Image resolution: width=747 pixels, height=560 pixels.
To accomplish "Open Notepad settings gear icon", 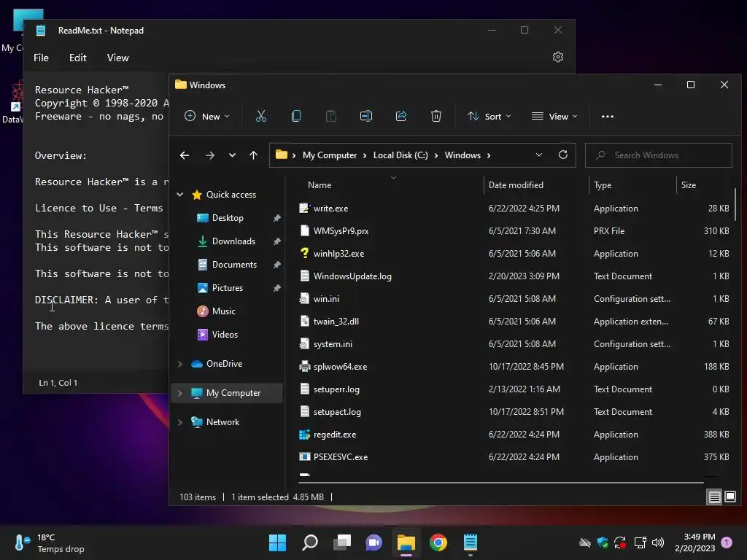I will click(x=558, y=57).
